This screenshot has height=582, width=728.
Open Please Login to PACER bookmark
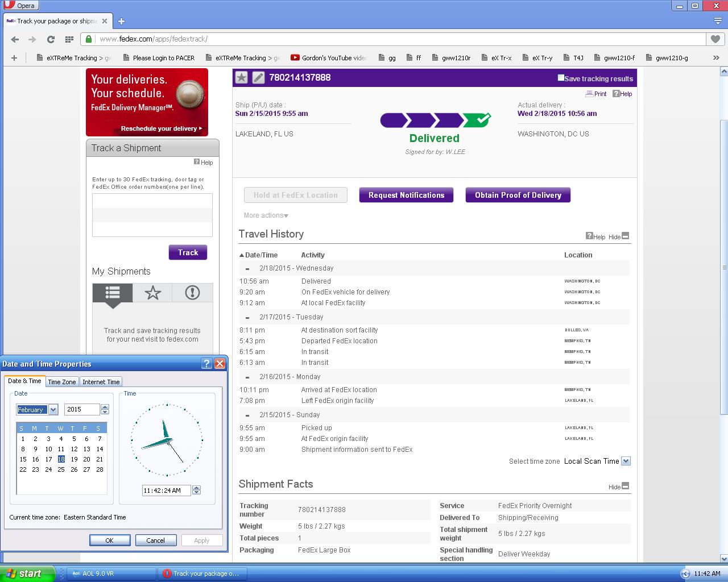tap(159, 57)
